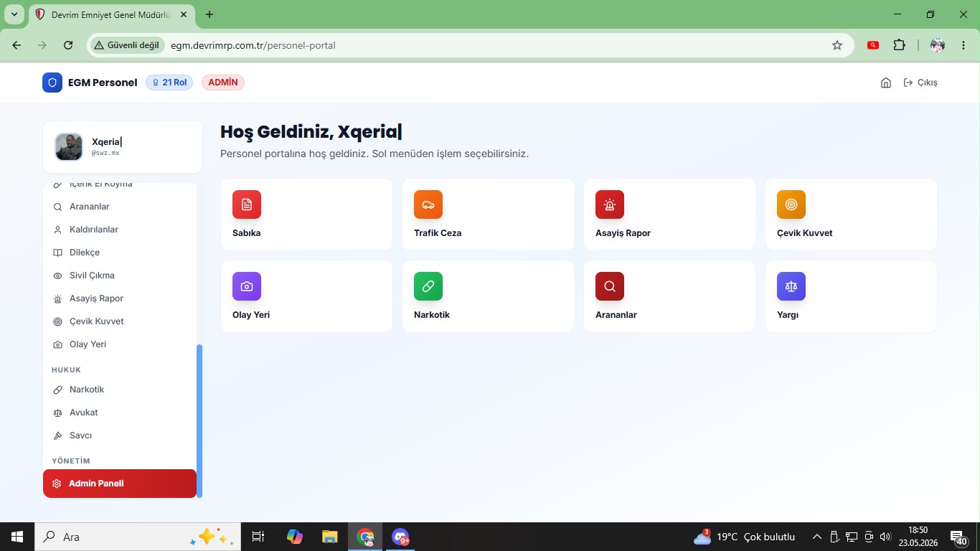Open a new browser tab
Screen dimensions: 980x551
click(209, 14)
